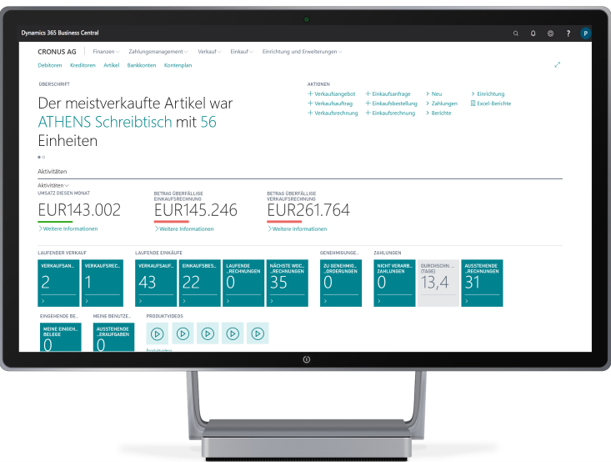
Task: Play the second product video
Action: (x=182, y=333)
